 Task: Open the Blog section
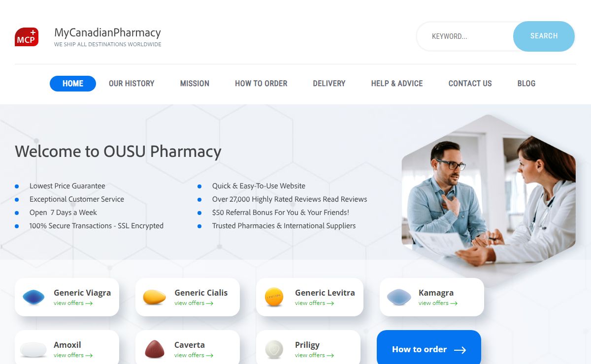(526, 84)
